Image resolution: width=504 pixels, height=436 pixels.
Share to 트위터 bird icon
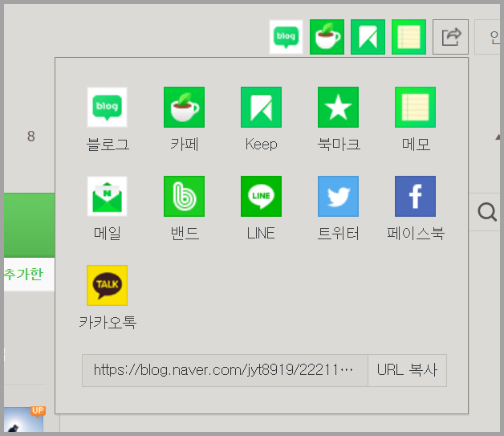338,196
